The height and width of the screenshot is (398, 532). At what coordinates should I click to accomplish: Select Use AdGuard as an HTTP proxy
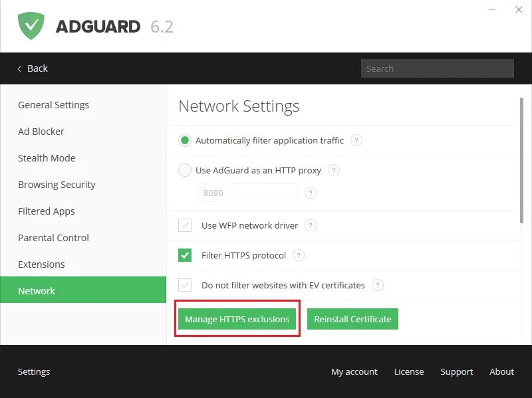pos(185,170)
